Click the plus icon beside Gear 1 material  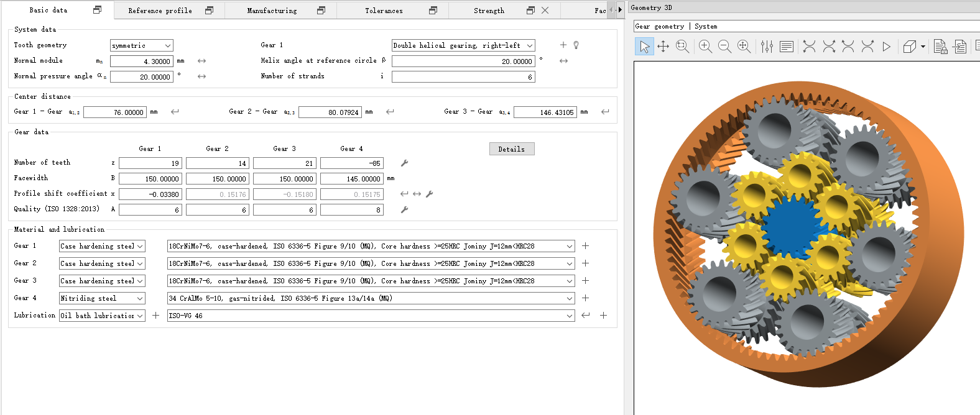pyautogui.click(x=585, y=246)
